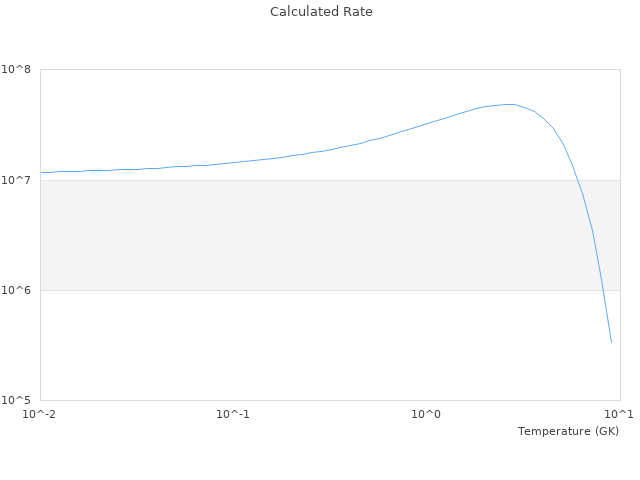Click the gray shaded band in the plot

tap(300, 235)
